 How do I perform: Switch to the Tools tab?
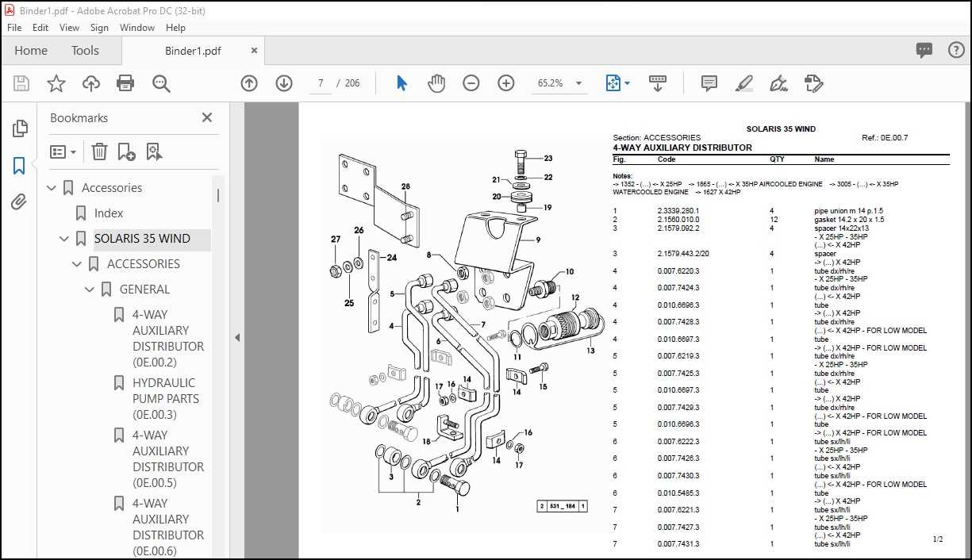click(x=85, y=50)
